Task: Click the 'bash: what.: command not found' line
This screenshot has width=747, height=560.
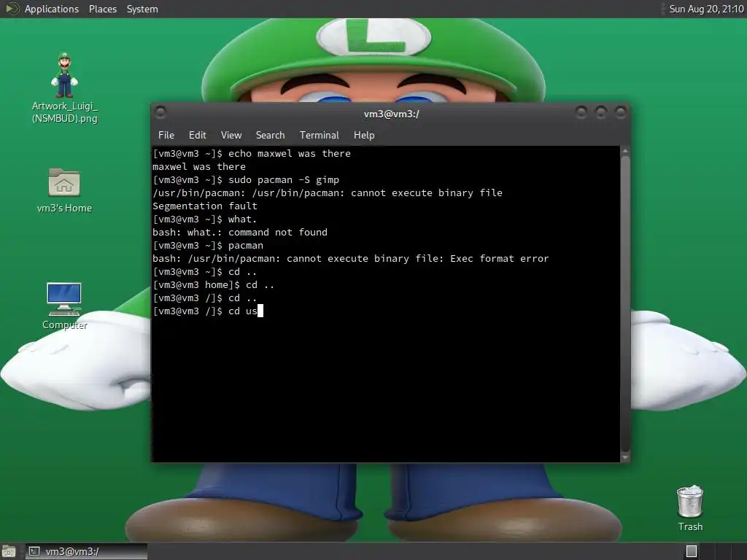Action: (x=240, y=233)
